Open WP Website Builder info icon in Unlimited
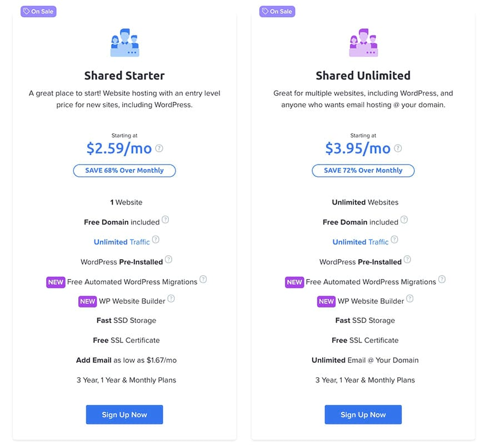Image resolution: width=500 pixels, height=448 pixels. [x=410, y=298]
